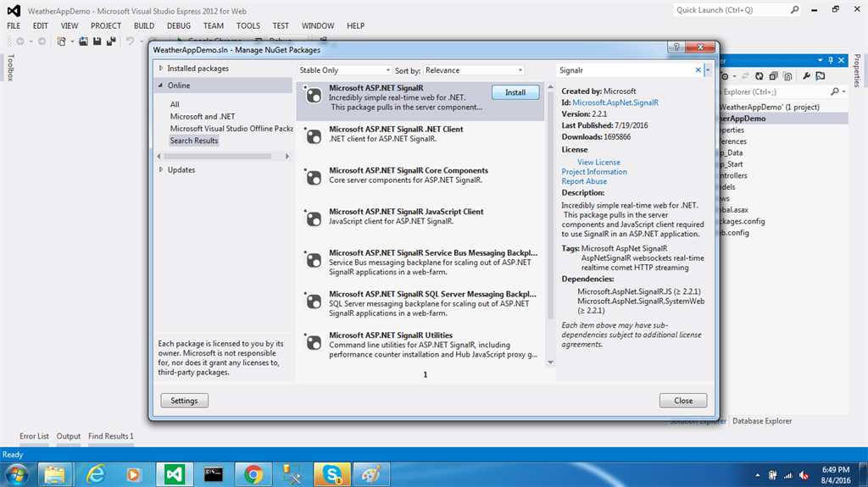The image size is (868, 487).
Task: Open the View License link
Action: click(x=599, y=162)
